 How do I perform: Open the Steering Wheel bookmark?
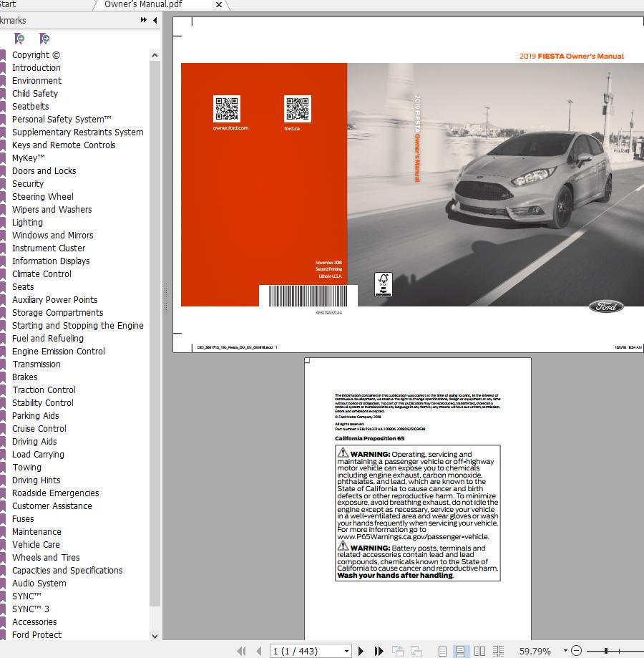tap(43, 196)
